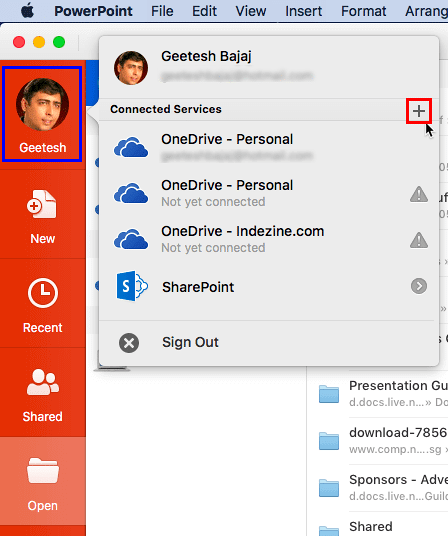
Task: Click the Sign Out X icon
Action: click(129, 343)
